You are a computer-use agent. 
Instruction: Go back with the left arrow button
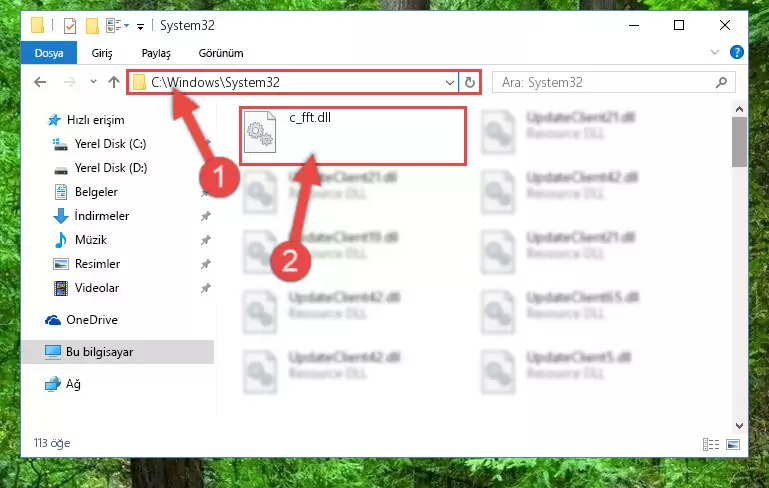point(40,82)
